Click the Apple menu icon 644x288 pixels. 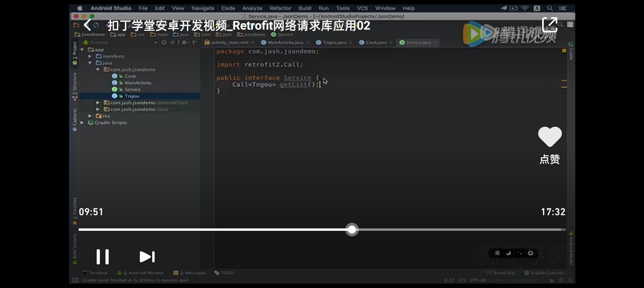point(80,8)
